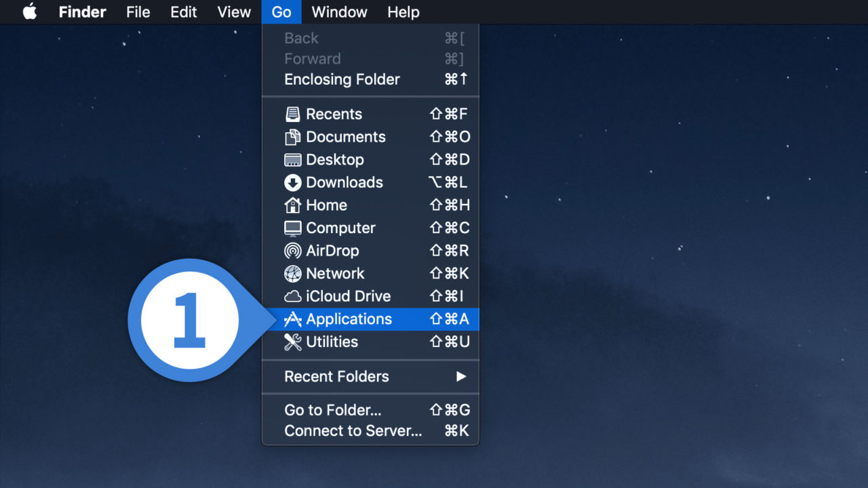Image resolution: width=868 pixels, height=488 pixels.
Task: Click the Home text label
Action: pyautogui.click(x=326, y=205)
